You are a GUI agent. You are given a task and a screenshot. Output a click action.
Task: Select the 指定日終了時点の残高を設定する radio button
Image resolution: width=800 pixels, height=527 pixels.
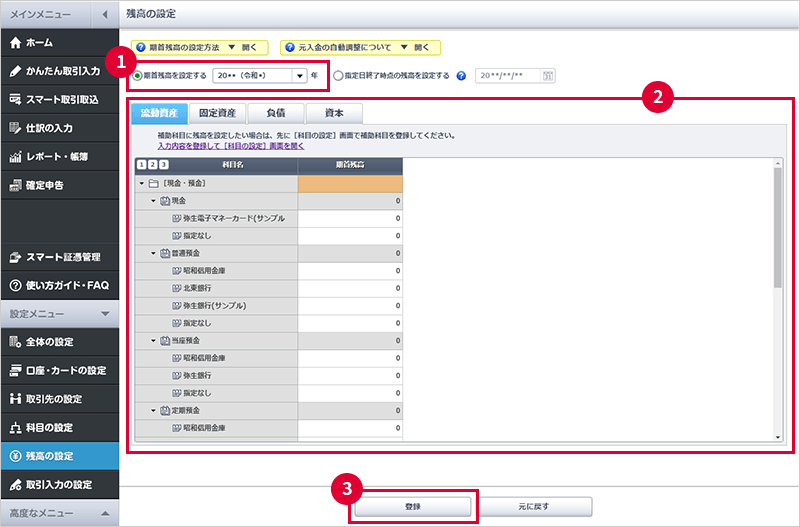337,75
